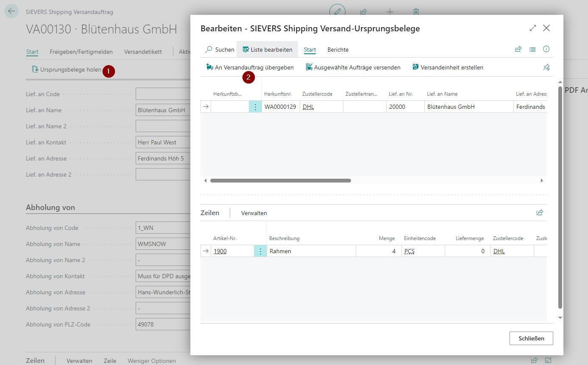Click An Versandauftrag übergeben
The width and height of the screenshot is (588, 365).
pyautogui.click(x=250, y=67)
